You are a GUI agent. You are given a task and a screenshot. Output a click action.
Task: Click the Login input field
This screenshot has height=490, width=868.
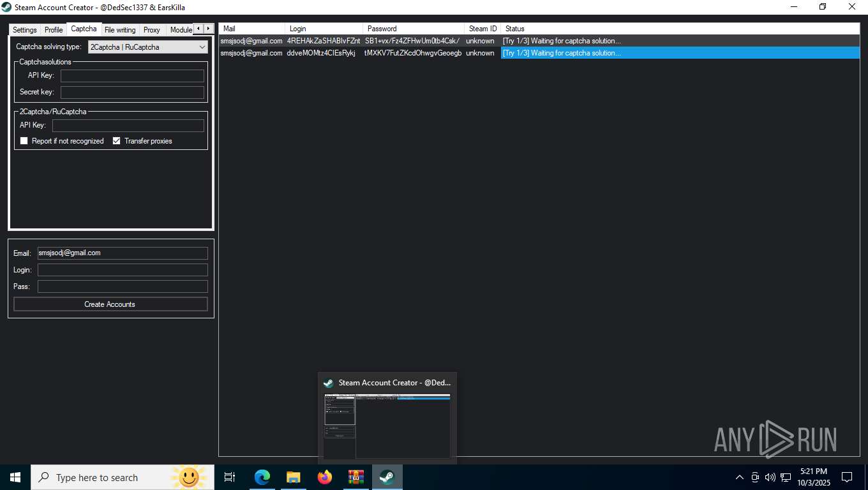(123, 270)
